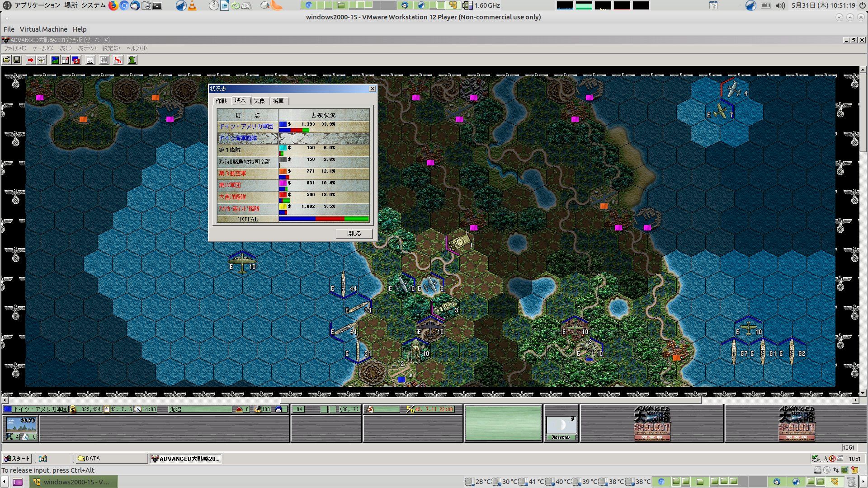Click the window layout toolbar icon
This screenshot has width=868, height=488.
click(65, 60)
